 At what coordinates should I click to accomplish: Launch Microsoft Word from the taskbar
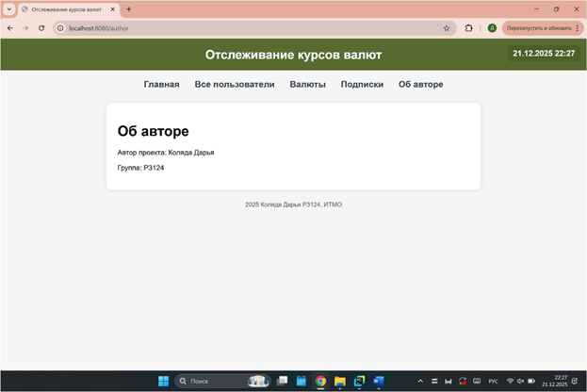click(x=379, y=381)
